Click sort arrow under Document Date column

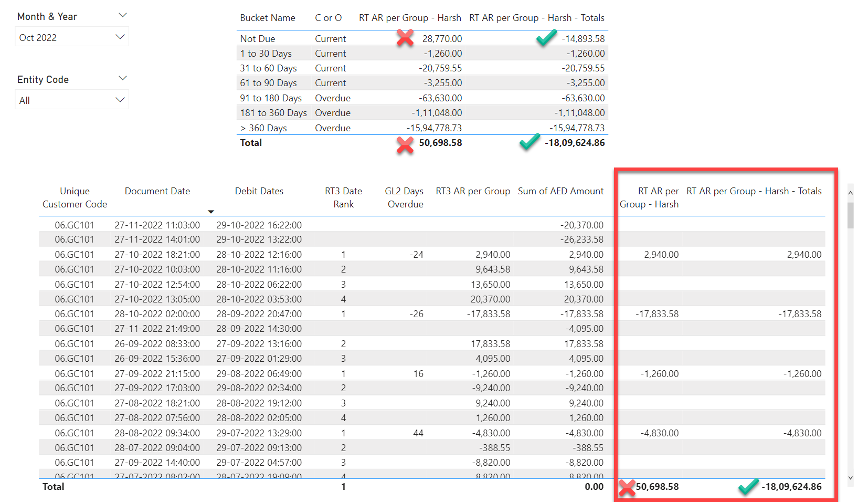click(211, 212)
